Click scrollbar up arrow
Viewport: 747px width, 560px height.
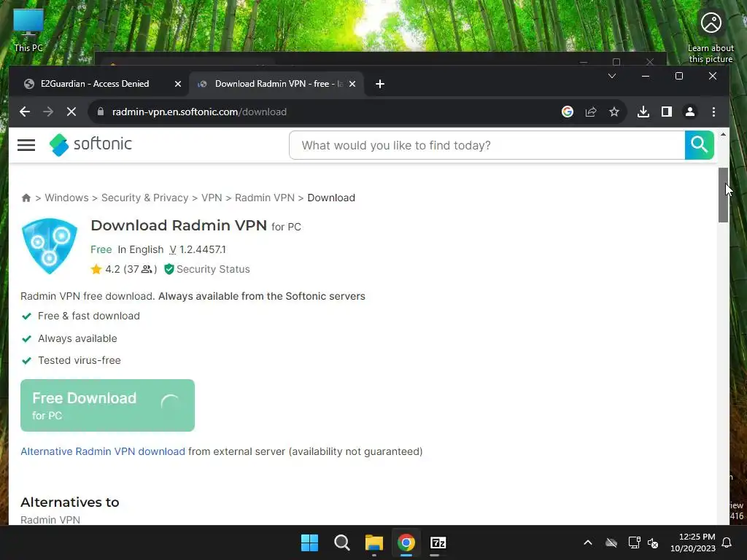click(723, 135)
